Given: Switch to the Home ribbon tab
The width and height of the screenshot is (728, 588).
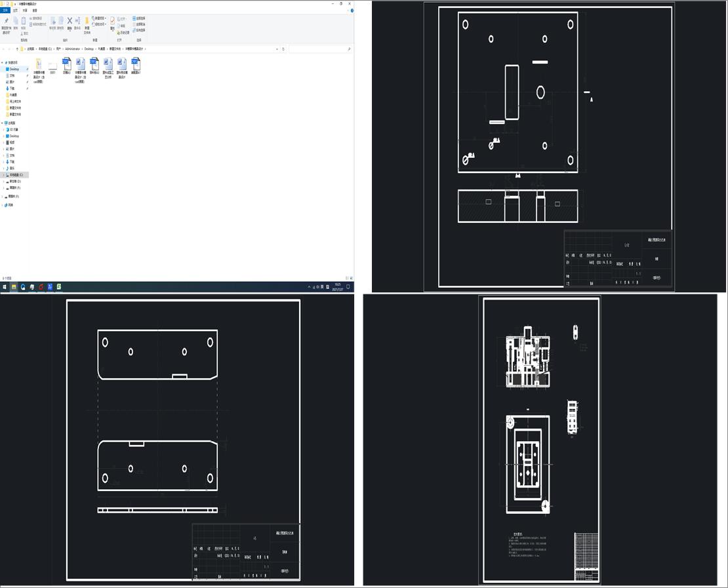Looking at the screenshot, I should pyautogui.click(x=15, y=10).
